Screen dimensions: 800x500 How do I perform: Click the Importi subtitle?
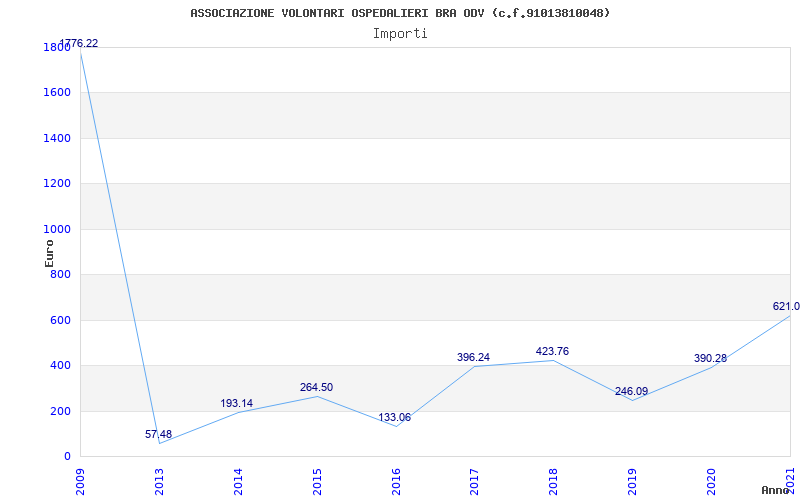coord(400,34)
